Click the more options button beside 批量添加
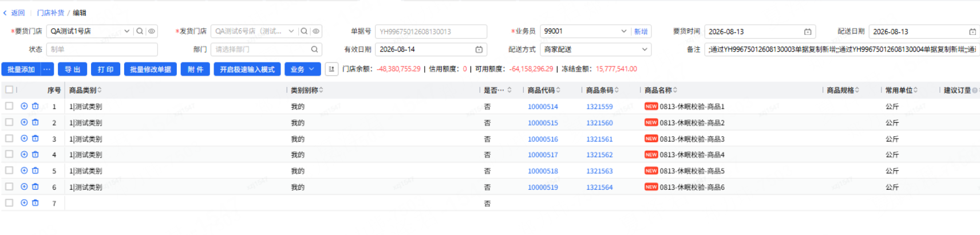Viewport: 980px width, 235px height. [47, 69]
